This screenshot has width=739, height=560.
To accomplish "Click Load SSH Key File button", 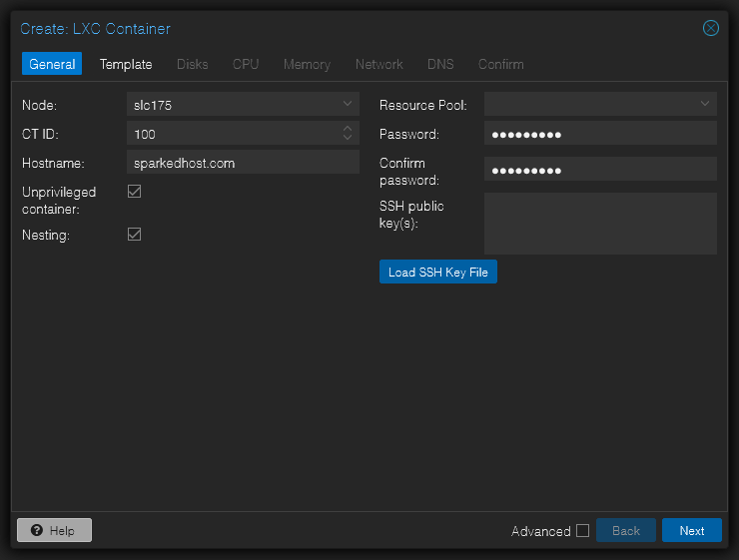I will (x=437, y=272).
